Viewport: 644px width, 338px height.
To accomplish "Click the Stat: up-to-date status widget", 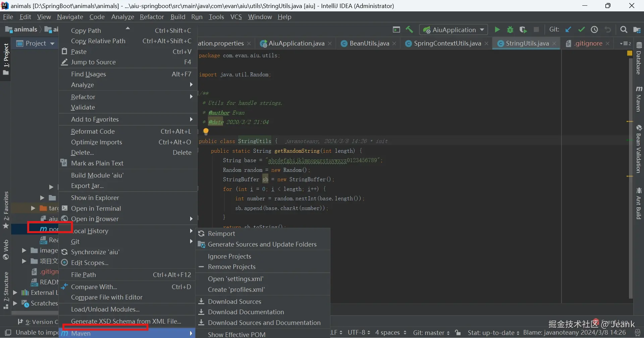I will (x=493, y=333).
